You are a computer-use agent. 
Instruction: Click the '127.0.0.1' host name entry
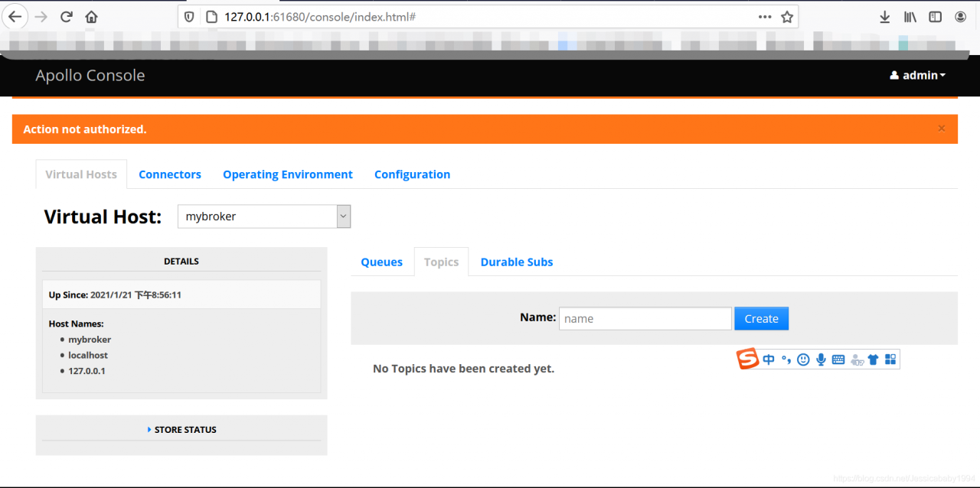coord(87,371)
